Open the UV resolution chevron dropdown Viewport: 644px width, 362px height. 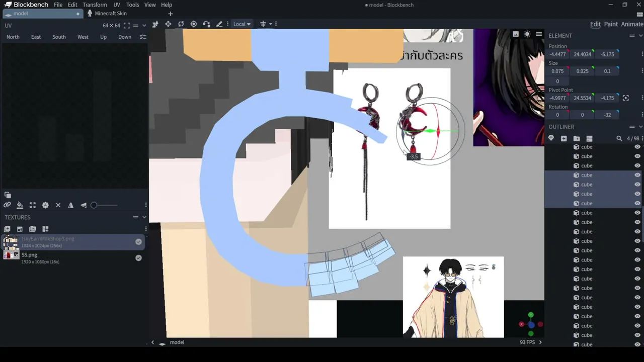pyautogui.click(x=144, y=26)
